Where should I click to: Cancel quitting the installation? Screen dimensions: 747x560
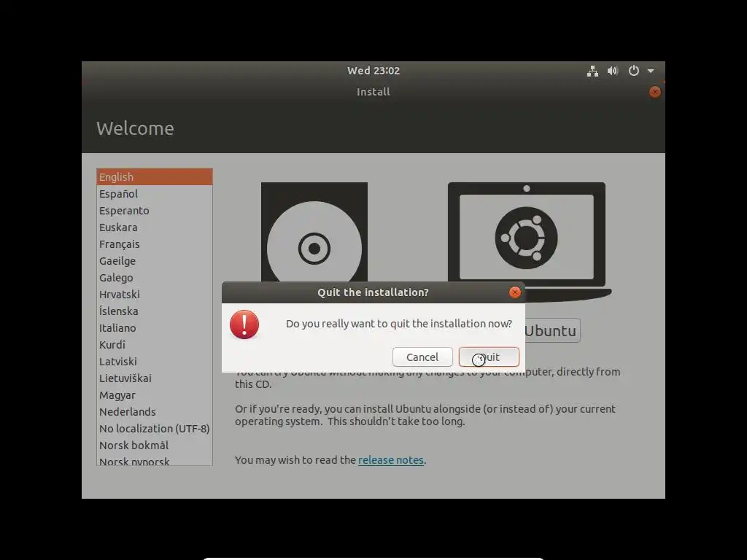point(422,357)
